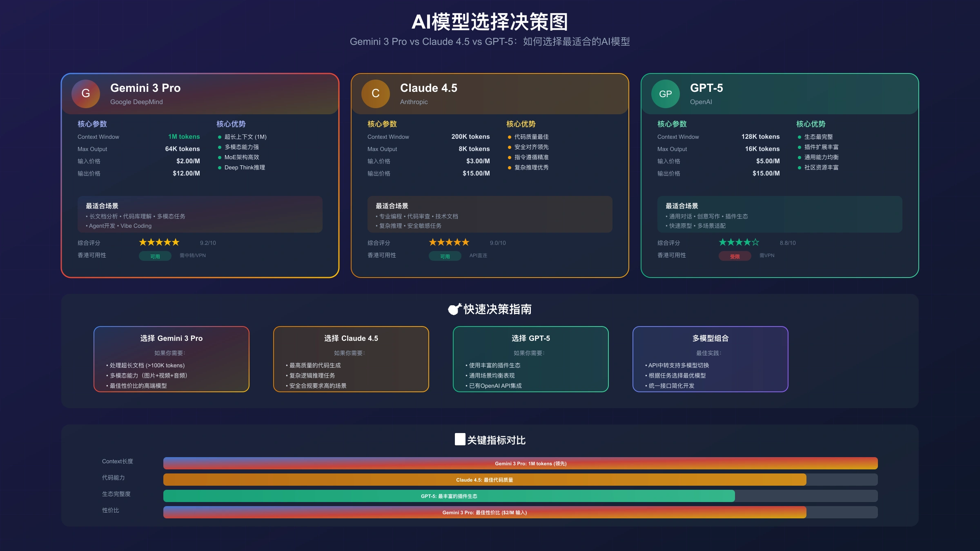Open the 选择 Gemini 3 Pro decision card
Screen dimensions: 980x551
[171, 359]
